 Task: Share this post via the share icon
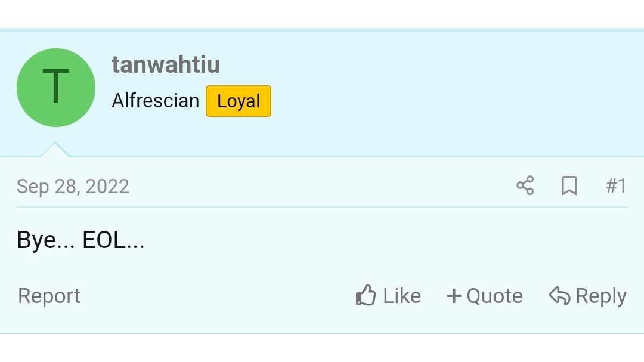[525, 185]
